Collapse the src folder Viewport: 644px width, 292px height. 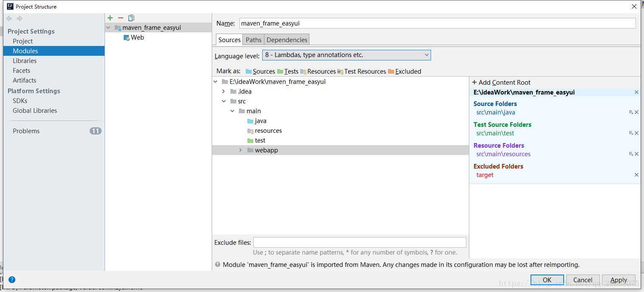(x=224, y=101)
